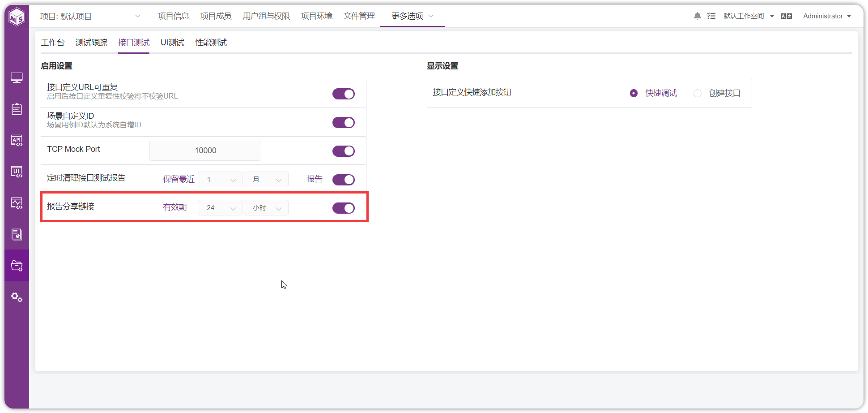Switch to the 接口测试 tab

pyautogui.click(x=134, y=43)
